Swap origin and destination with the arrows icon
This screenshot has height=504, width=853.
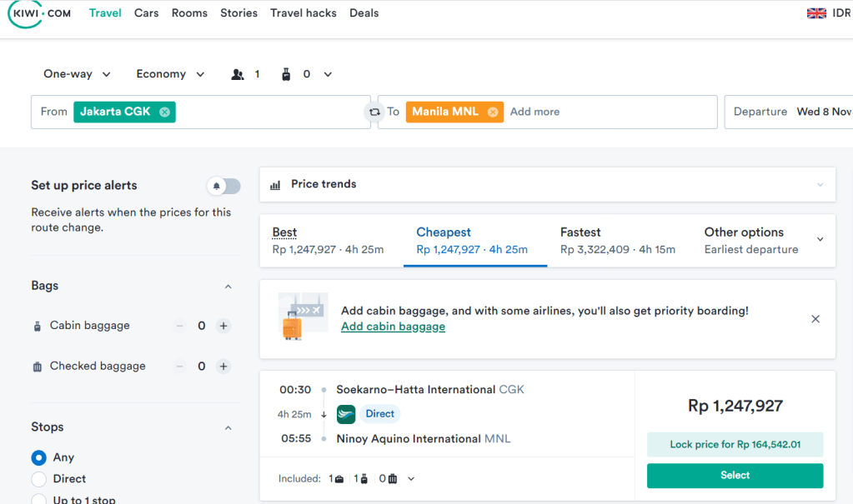[375, 112]
